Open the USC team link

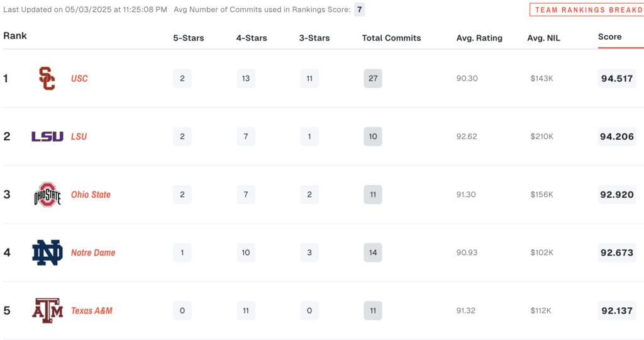click(79, 79)
